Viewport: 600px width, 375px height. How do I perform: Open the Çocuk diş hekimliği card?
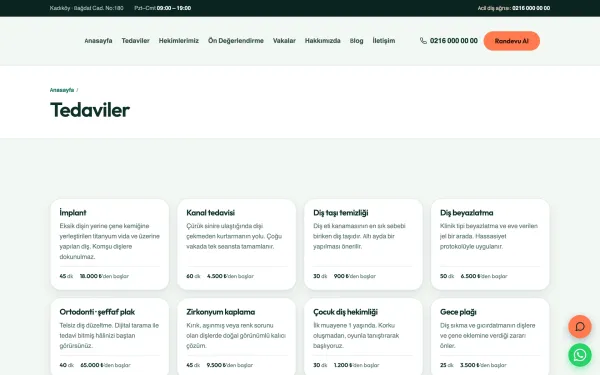[364, 337]
